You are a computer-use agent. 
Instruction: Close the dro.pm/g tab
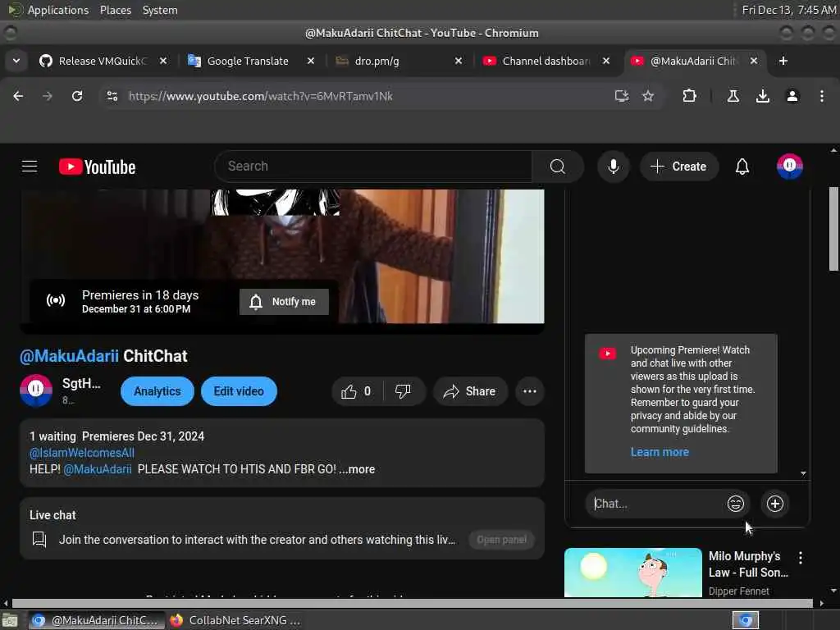pyautogui.click(x=459, y=61)
